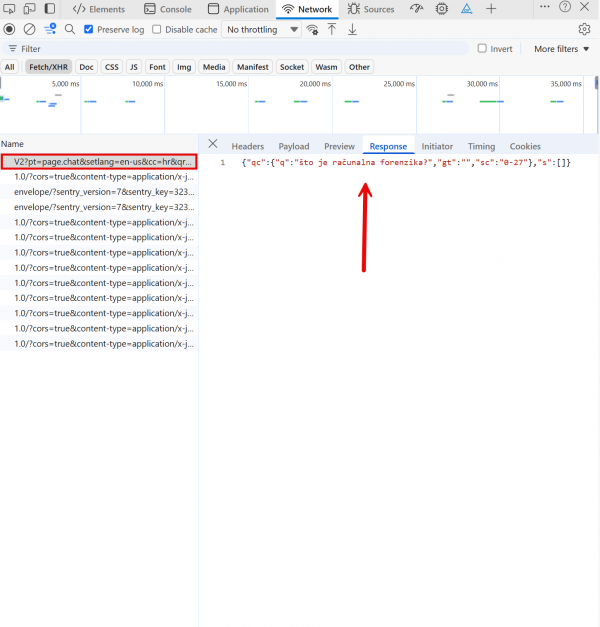Click the record network log button
The height and width of the screenshot is (627, 600).
click(10, 29)
